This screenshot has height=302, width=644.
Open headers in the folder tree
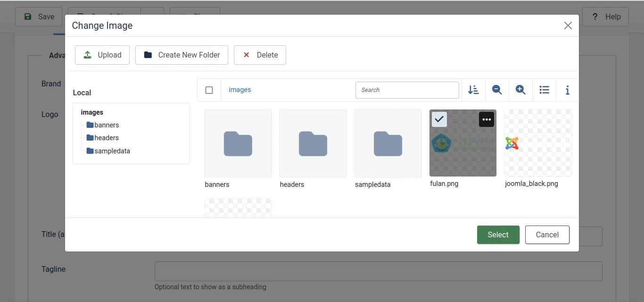[x=103, y=138]
